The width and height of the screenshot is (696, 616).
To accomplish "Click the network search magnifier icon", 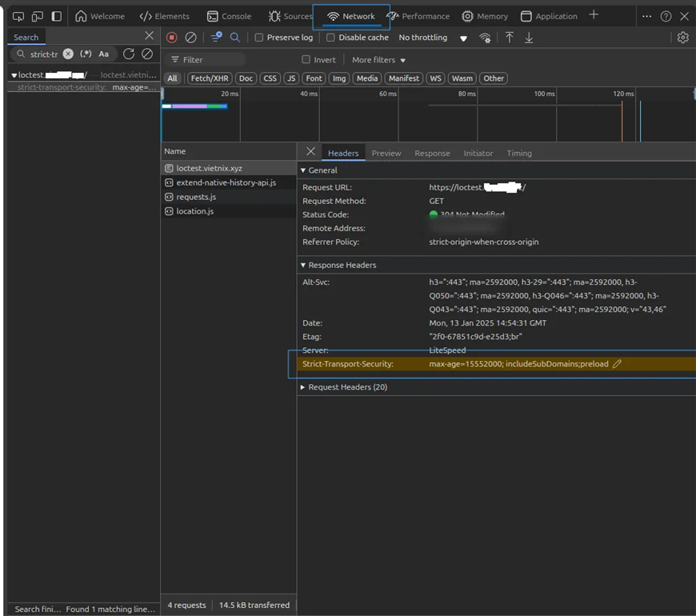I will (235, 38).
